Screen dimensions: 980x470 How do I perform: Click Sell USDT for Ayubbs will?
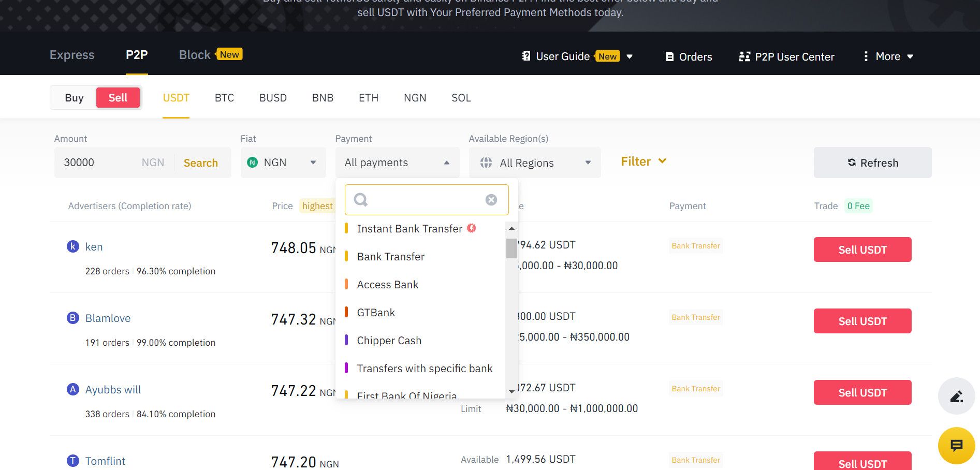(x=862, y=392)
